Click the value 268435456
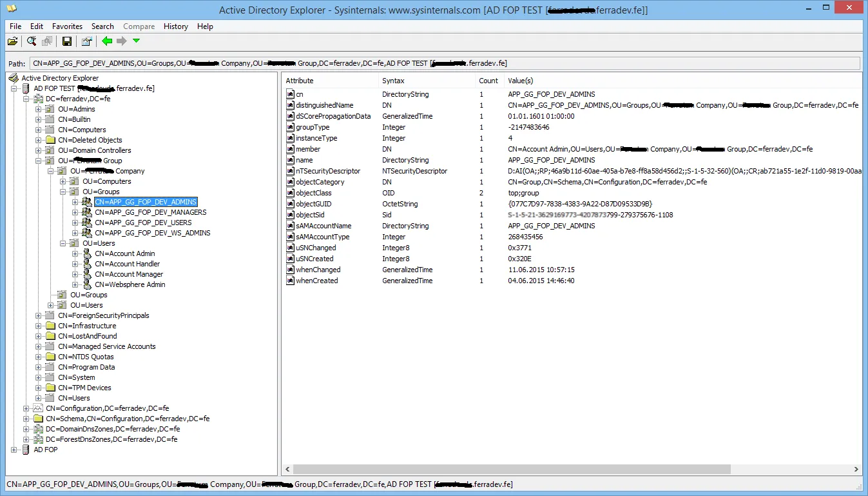The width and height of the screenshot is (868, 496). pyautogui.click(x=525, y=237)
